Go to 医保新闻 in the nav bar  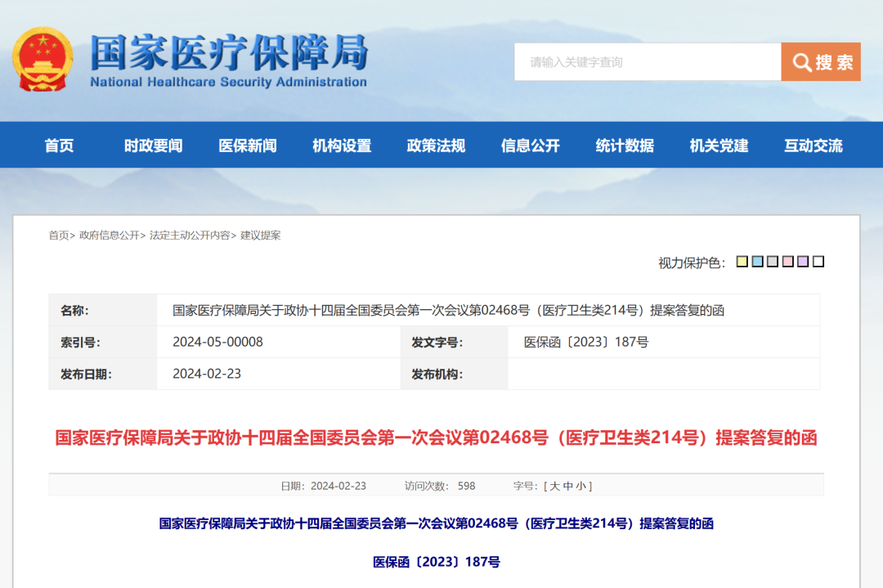(248, 146)
